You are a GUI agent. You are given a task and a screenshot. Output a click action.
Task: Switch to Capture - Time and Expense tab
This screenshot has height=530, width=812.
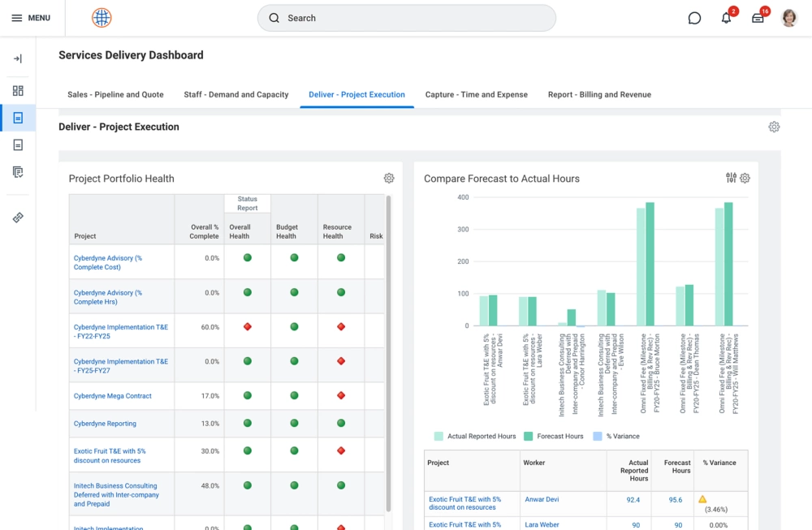point(477,95)
